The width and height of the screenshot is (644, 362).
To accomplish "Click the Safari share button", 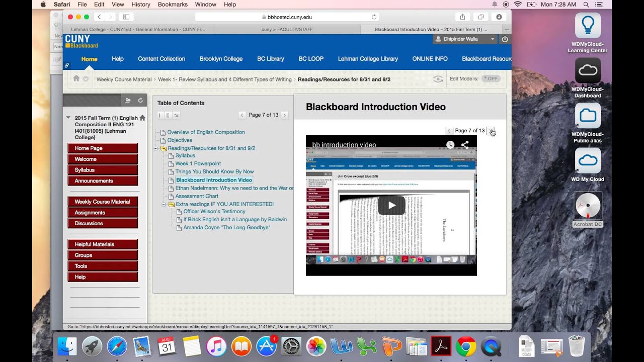I will click(x=463, y=17).
